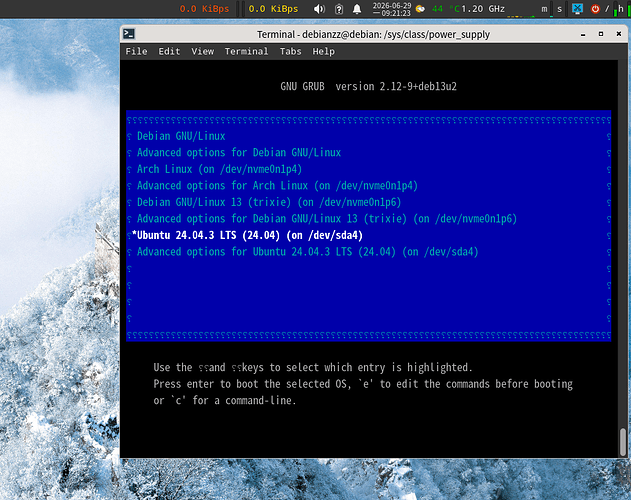
Task: Minimize the Terminal window
Action: pyautogui.click(x=583, y=34)
